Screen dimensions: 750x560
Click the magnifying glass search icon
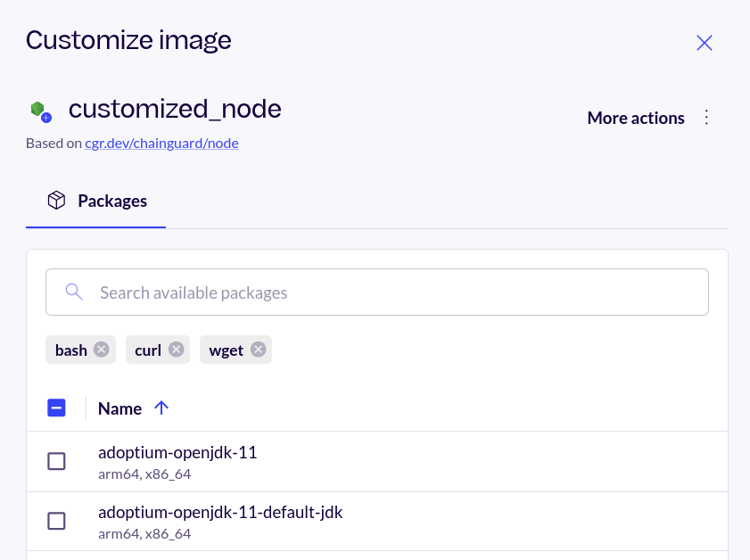pos(74,292)
